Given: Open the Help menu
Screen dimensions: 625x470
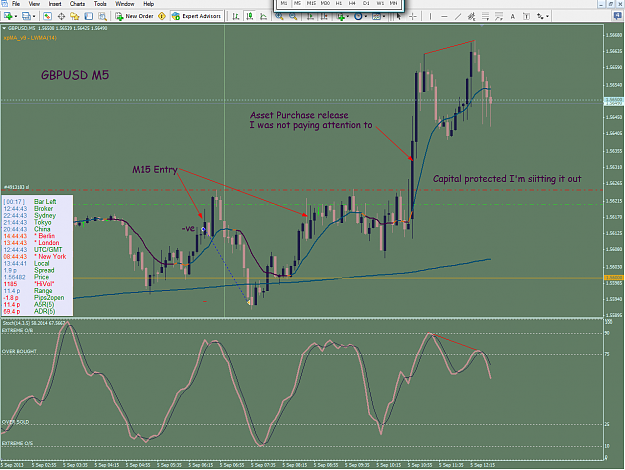Looking at the screenshot, I should pos(149,4).
